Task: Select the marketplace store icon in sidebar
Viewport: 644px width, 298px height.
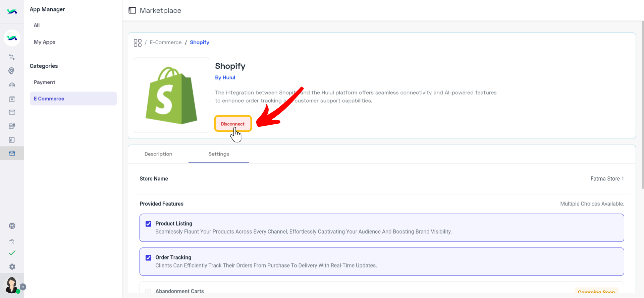Action: [x=12, y=153]
